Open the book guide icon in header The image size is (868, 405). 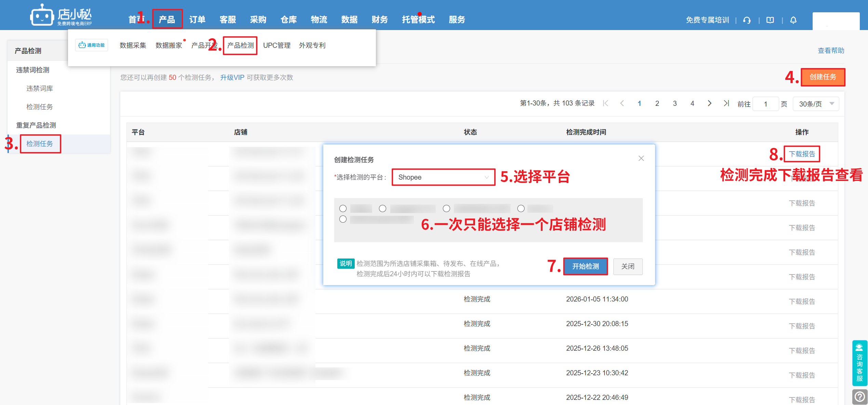click(770, 20)
